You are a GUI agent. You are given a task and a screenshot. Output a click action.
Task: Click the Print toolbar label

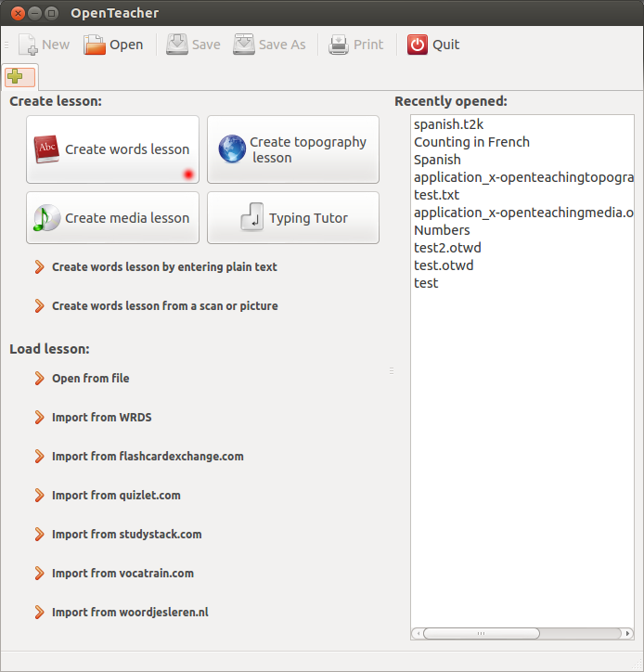click(368, 45)
